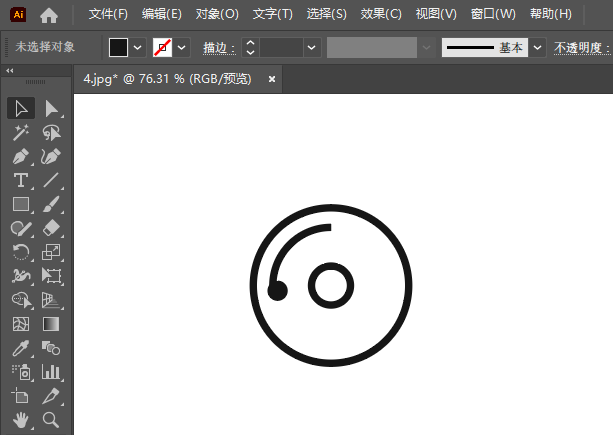Screen dimensions: 613x435
Task: Select the Rotate tool
Action: pos(21,252)
